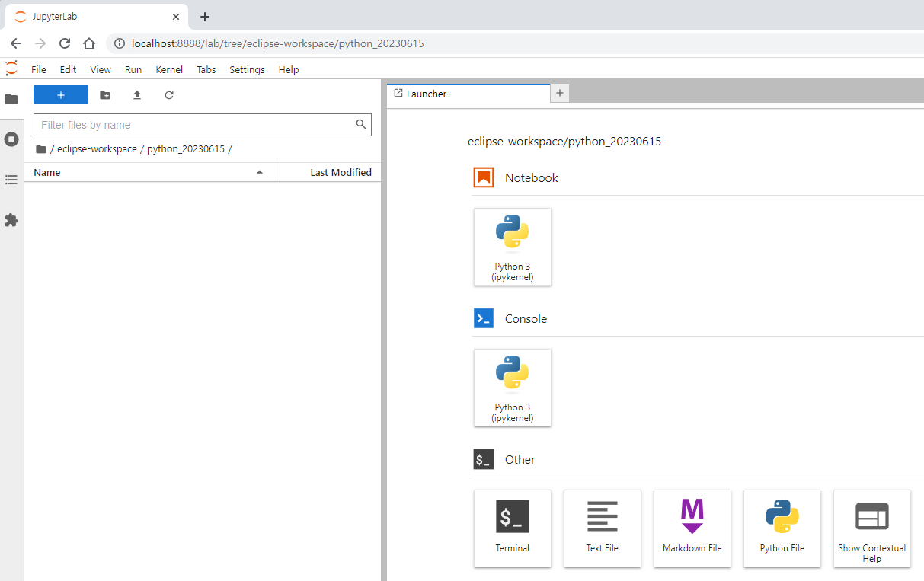924x581 pixels.
Task: Open the Help menu
Action: pos(289,69)
